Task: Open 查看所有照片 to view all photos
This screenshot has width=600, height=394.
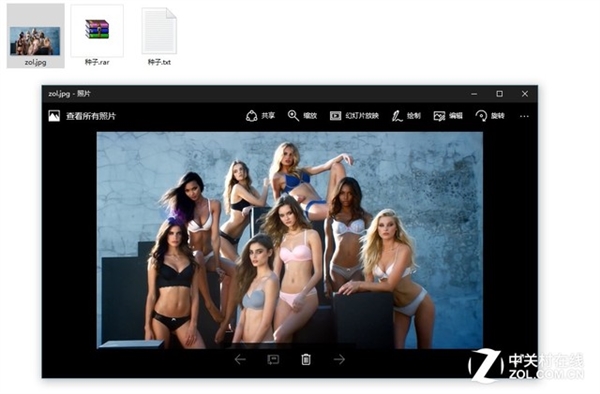Action: click(x=82, y=116)
